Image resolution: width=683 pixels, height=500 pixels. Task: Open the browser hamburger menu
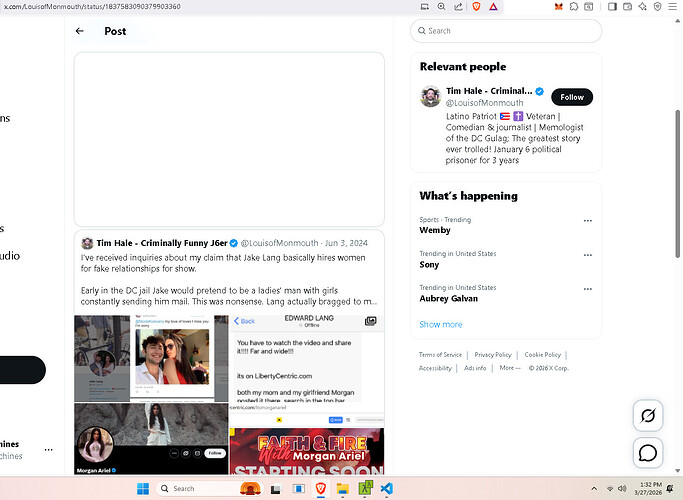(x=672, y=7)
